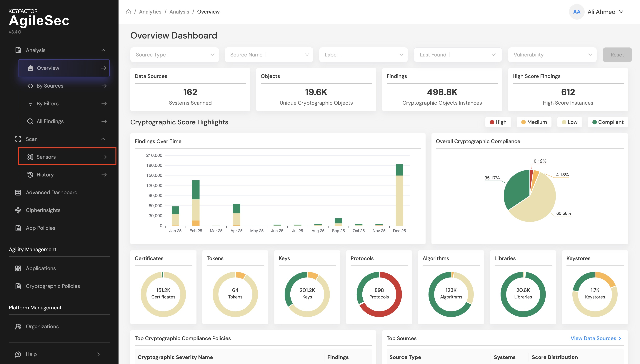Screen dimensions: 640x364
Task: Open the View Data Sources link
Action: 596,338
